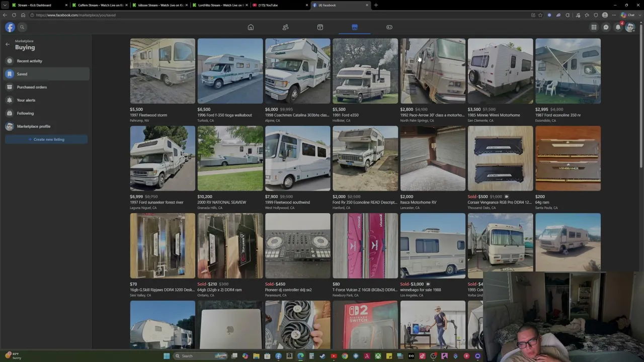
Task: Open the Video icon in top navigation
Action: 320,27
